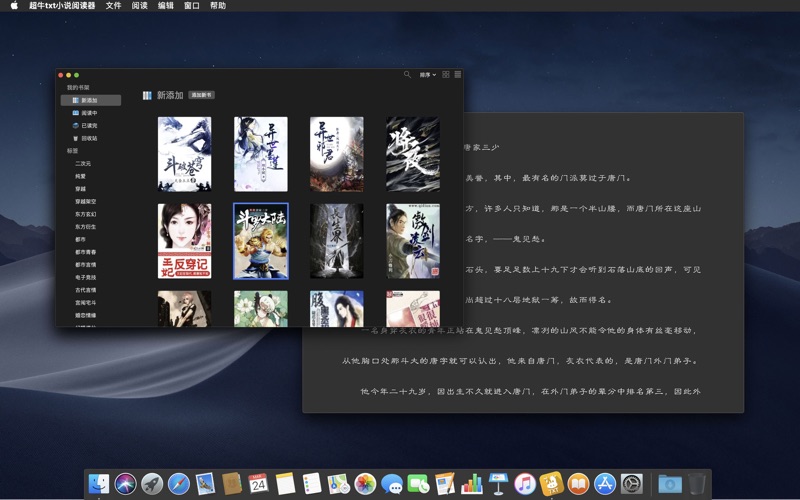Open Maps icon in dock
The height and width of the screenshot is (500, 800).
pos(338,484)
